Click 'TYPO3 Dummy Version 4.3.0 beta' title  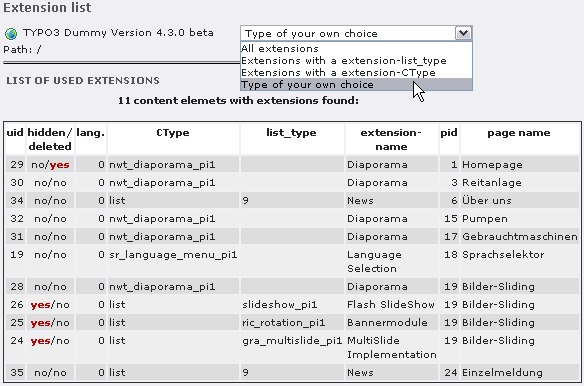(118, 33)
